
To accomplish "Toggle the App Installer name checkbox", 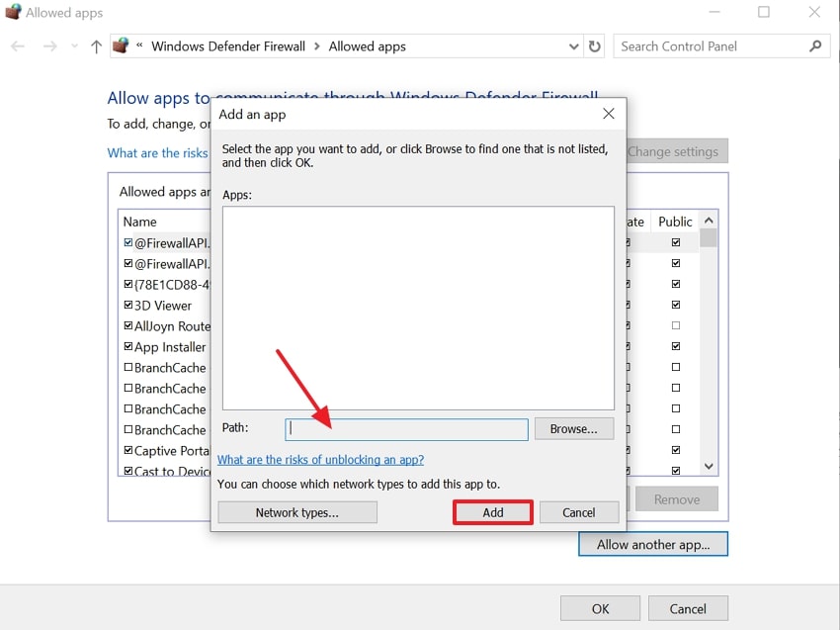I will (128, 346).
